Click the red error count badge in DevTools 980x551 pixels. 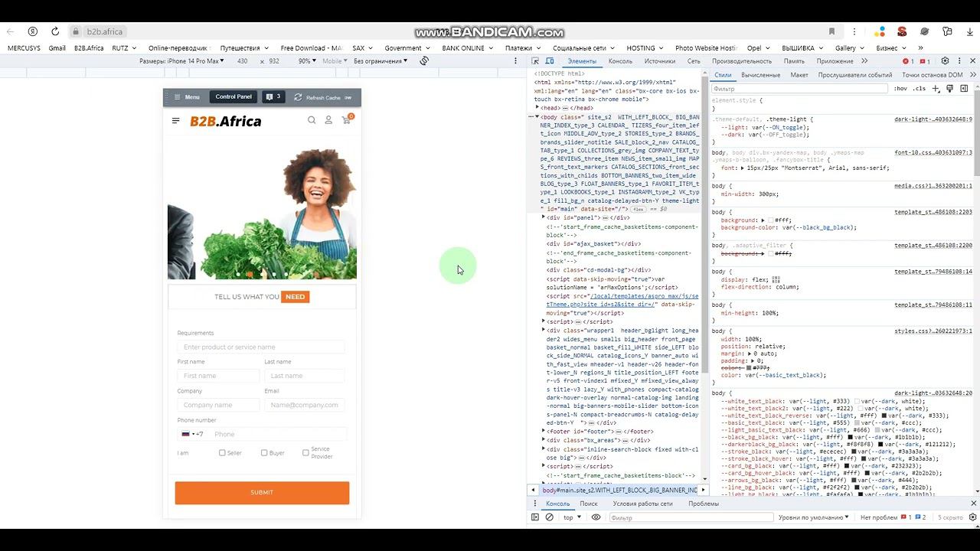908,61
